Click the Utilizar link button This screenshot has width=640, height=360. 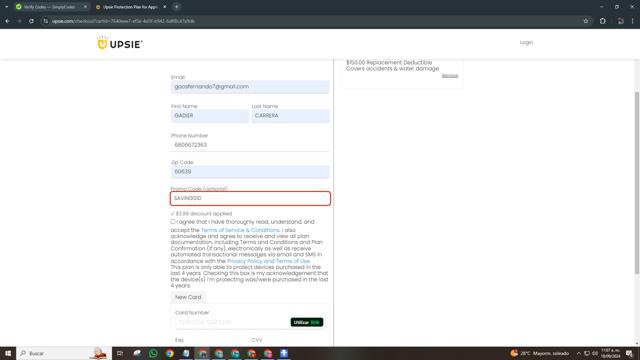[307, 322]
